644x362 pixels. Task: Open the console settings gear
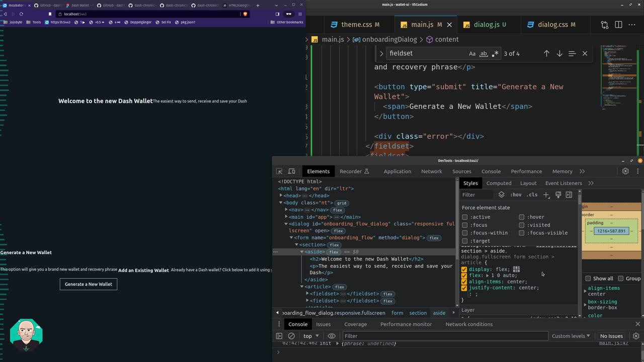pyautogui.click(x=636, y=336)
